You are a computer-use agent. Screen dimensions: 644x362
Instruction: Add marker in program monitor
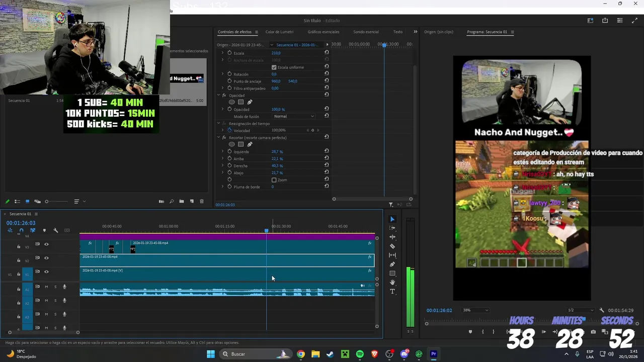pyautogui.click(x=470, y=332)
